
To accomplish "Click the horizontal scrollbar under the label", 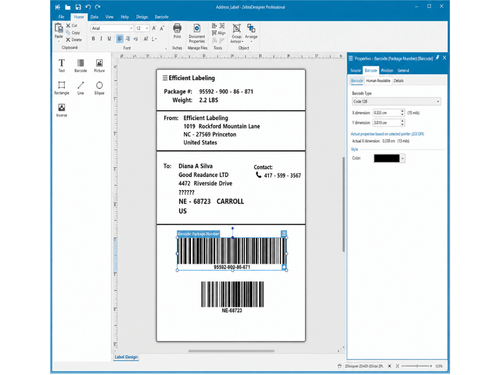I will [231, 351].
